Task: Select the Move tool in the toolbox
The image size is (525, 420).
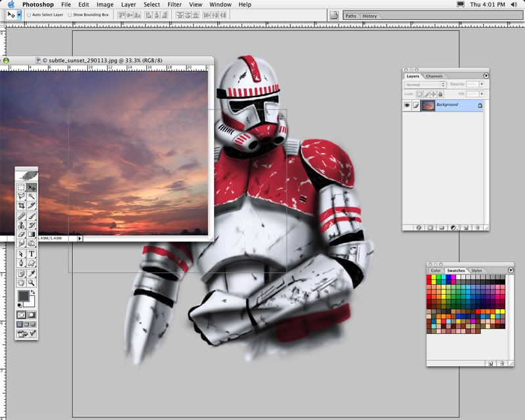Action: pyautogui.click(x=31, y=188)
